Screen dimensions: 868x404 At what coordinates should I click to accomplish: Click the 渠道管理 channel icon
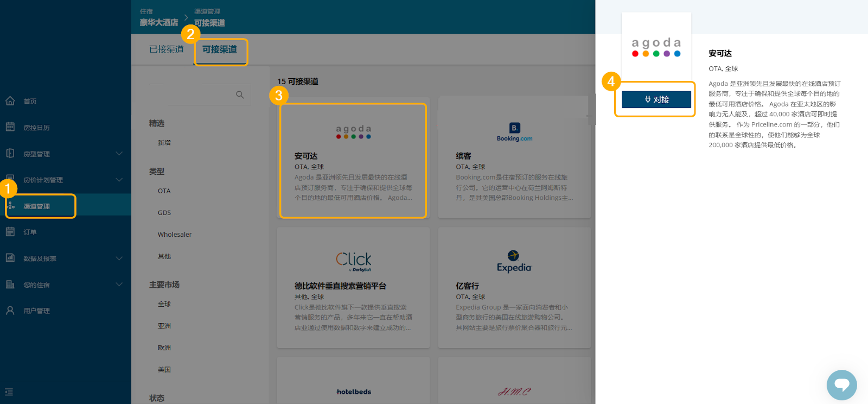[x=11, y=206]
